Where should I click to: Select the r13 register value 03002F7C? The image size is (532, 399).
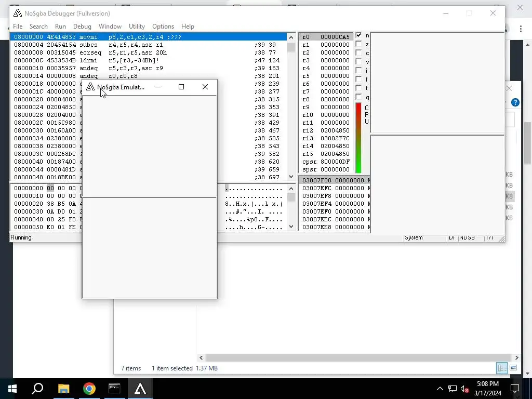pos(335,138)
